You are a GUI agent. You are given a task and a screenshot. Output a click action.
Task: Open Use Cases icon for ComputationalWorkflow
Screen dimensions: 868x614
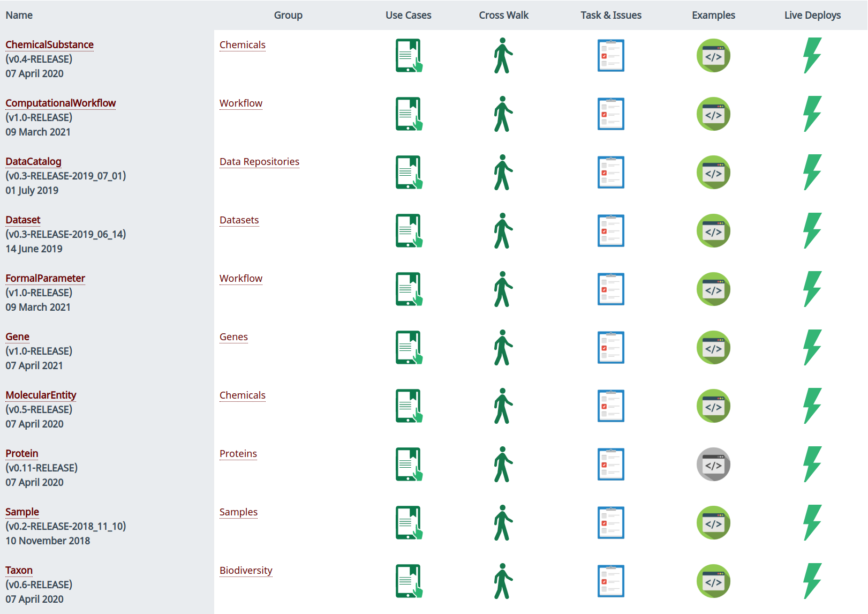coord(409,114)
